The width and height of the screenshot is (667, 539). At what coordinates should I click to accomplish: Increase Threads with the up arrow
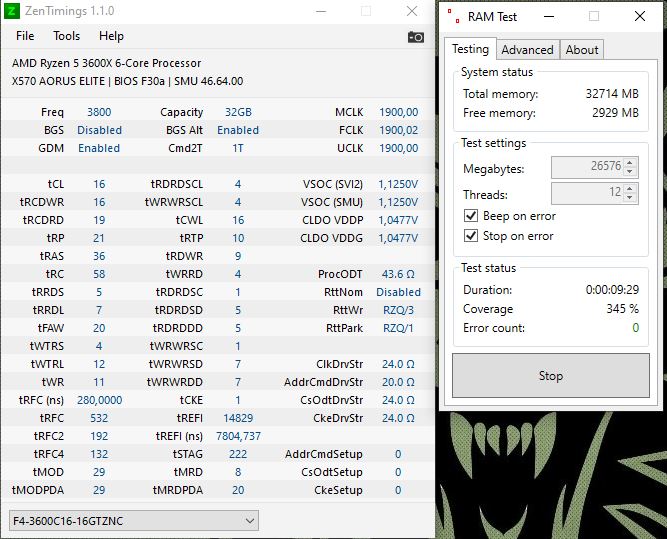(630, 188)
